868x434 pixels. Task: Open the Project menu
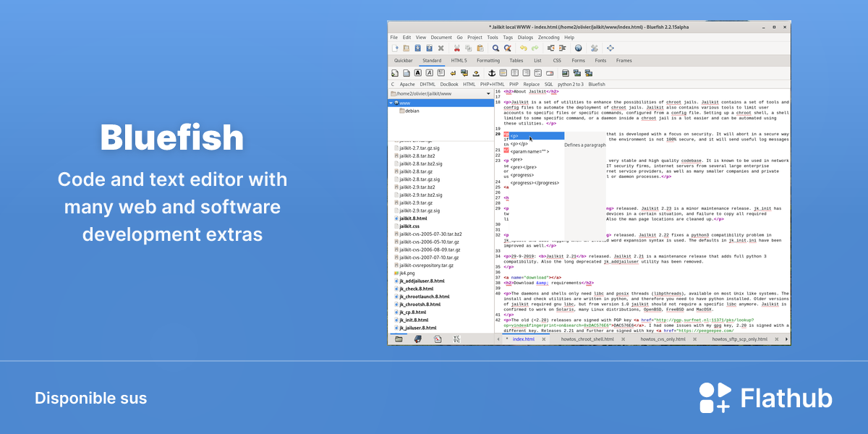coord(475,38)
